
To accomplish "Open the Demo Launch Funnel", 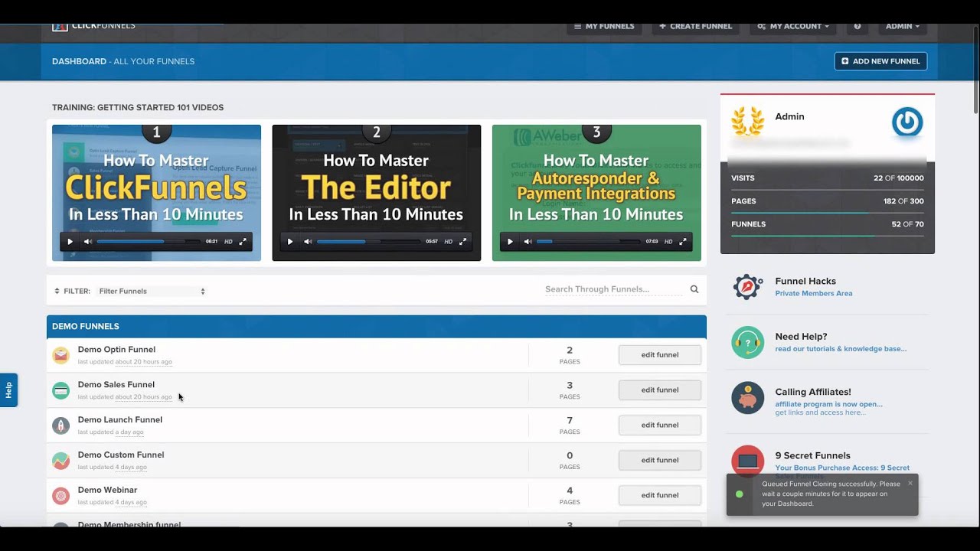I will point(120,420).
